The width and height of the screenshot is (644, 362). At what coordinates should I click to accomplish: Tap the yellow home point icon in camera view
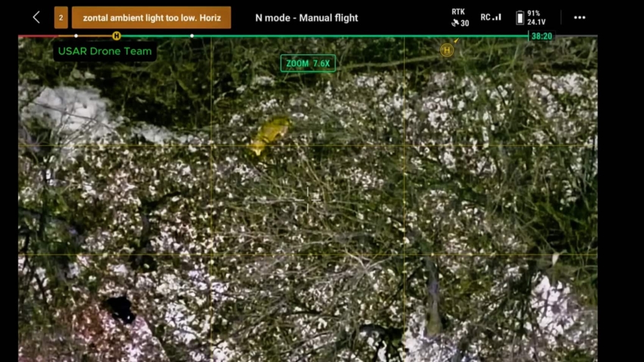447,50
